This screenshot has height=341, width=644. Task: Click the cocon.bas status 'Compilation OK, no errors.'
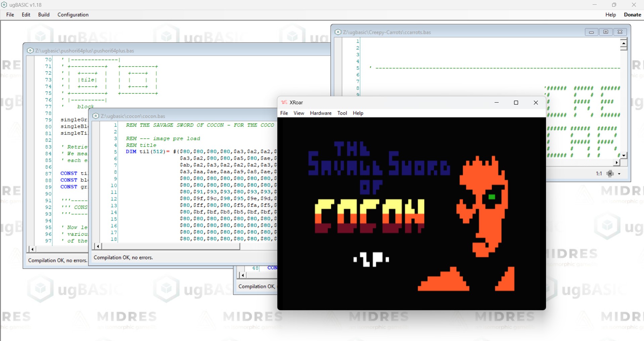point(123,258)
